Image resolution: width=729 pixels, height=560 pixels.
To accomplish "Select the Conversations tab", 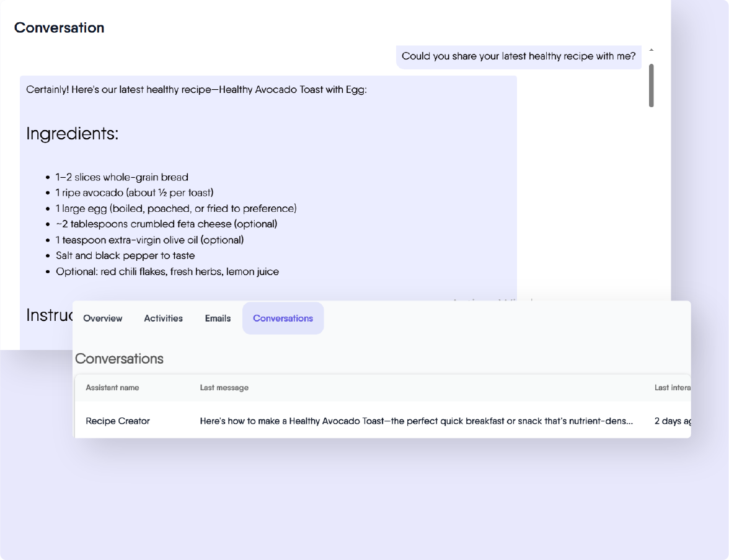I will (x=283, y=318).
